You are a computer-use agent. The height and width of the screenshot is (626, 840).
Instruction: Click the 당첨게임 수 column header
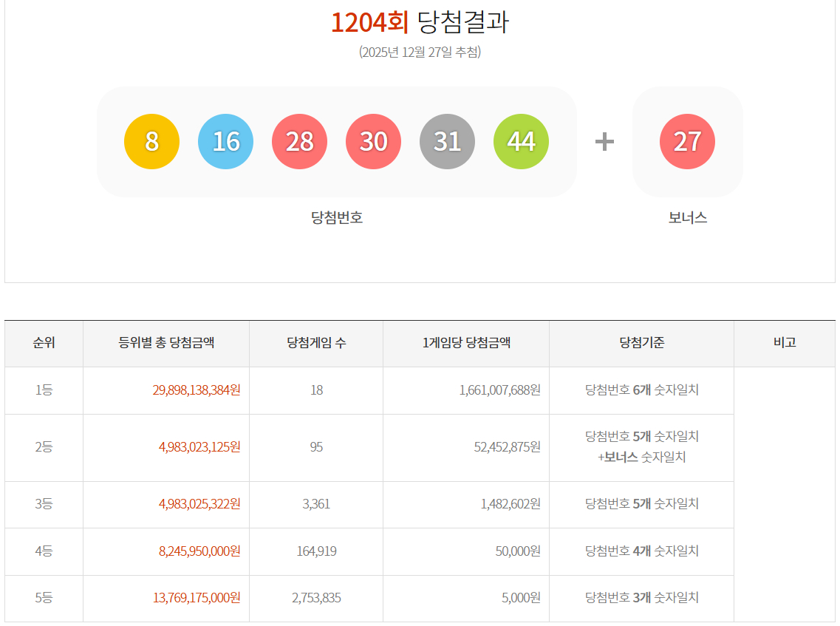(x=316, y=343)
